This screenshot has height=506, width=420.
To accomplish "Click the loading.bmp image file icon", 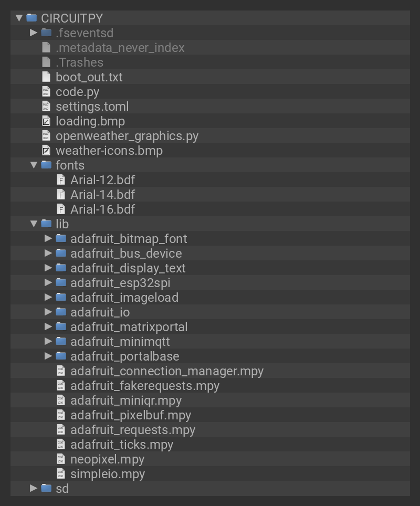I will point(46,121).
